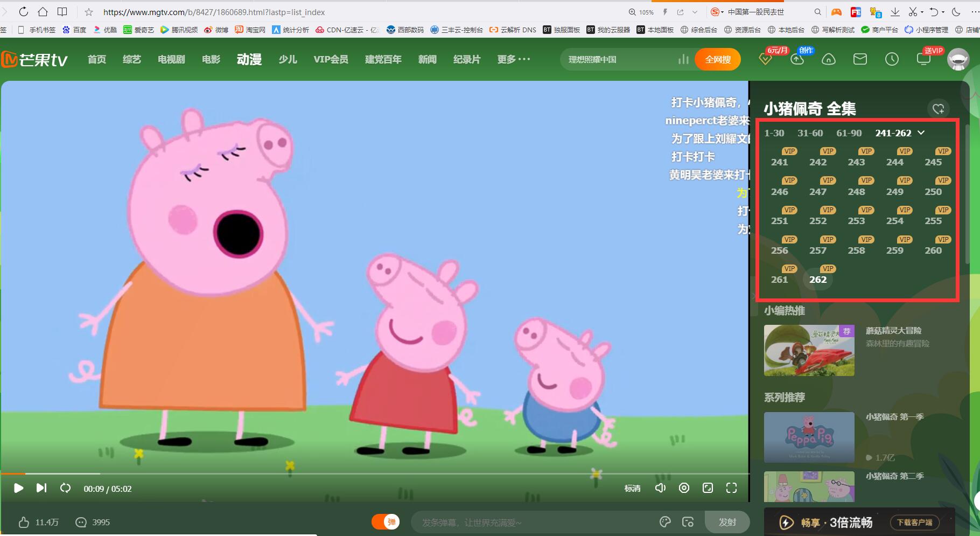This screenshot has width=980, height=536.
Task: Play the video with the play button
Action: pos(18,488)
